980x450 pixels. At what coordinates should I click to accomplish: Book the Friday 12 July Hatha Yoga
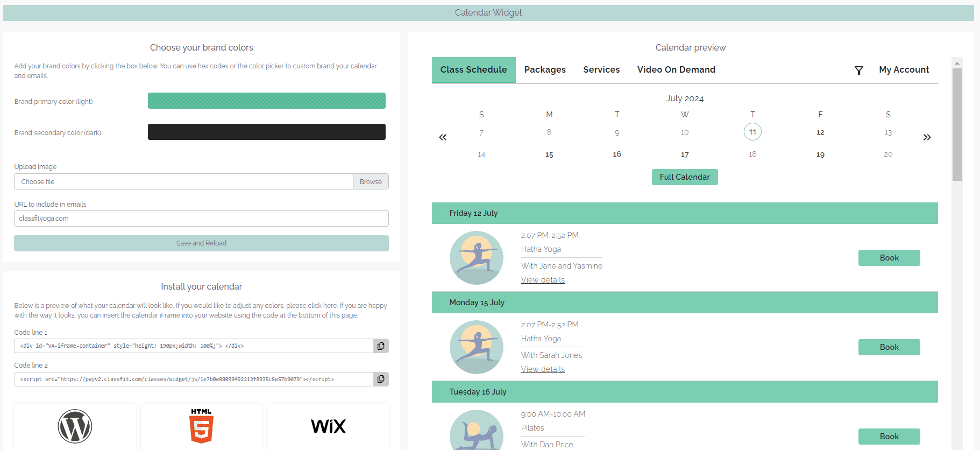click(889, 258)
